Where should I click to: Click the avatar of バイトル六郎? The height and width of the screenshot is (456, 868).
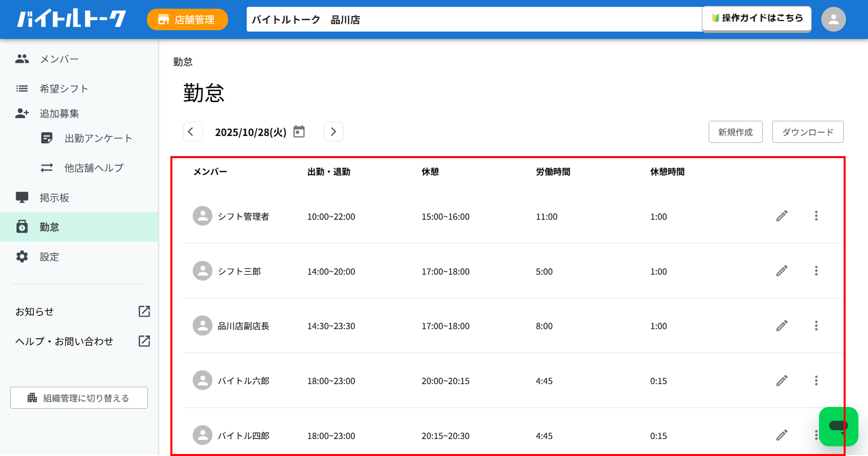tap(203, 381)
